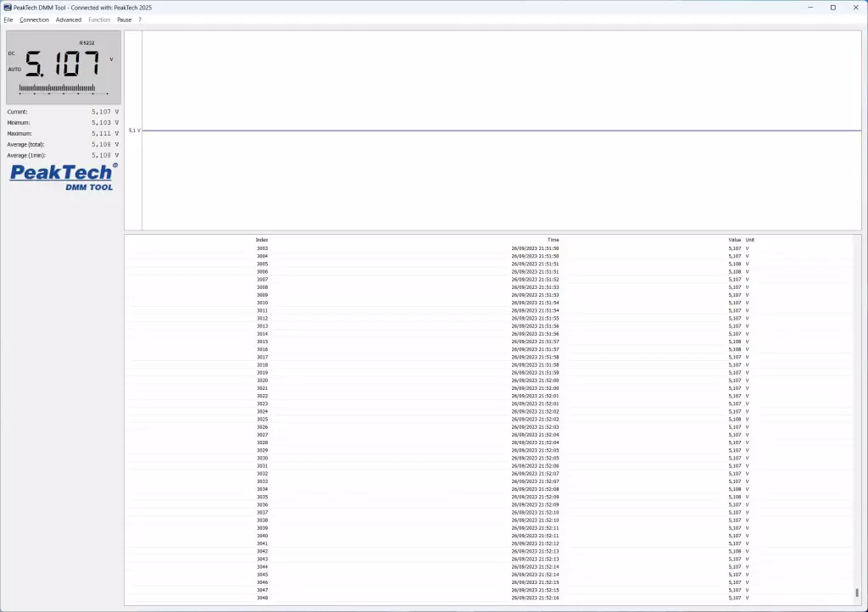Click the time cell of row 3019
This screenshot has width=868, height=612.
pos(535,372)
